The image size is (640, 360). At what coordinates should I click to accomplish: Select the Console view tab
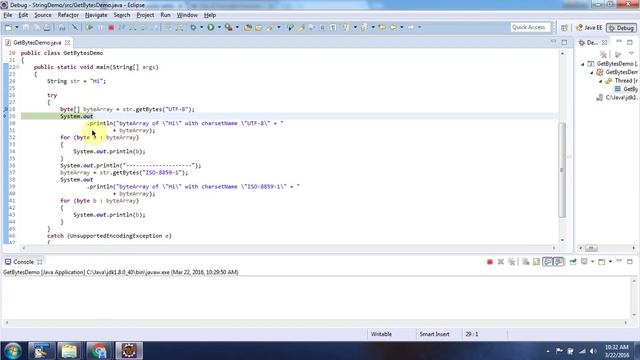tap(23, 262)
